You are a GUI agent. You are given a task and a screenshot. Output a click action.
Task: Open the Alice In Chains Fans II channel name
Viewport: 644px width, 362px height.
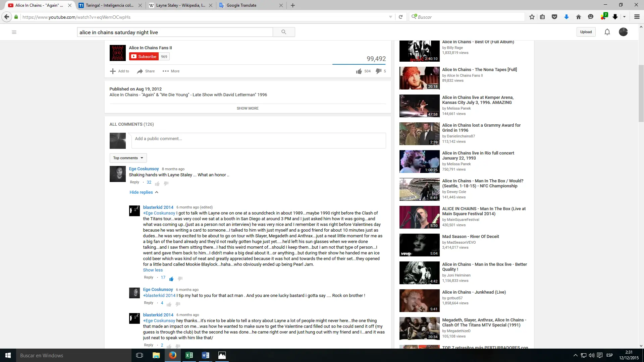coord(150,48)
